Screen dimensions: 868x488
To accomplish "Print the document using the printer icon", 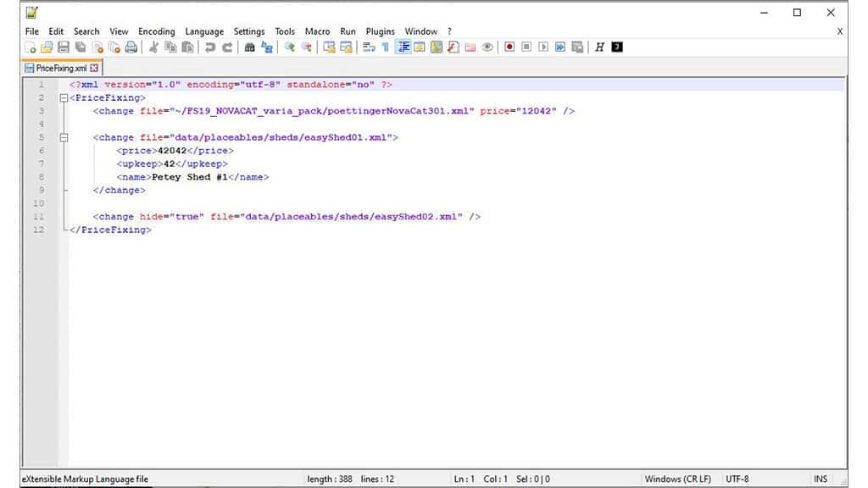I will (x=131, y=47).
